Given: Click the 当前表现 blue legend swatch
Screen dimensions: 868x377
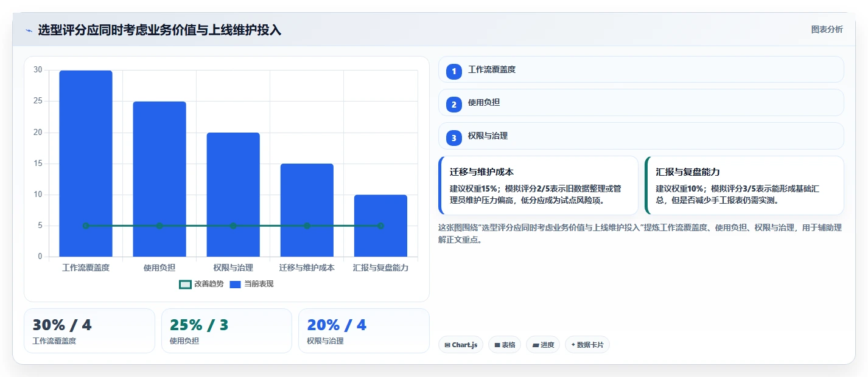Looking at the screenshot, I should coord(236,284).
